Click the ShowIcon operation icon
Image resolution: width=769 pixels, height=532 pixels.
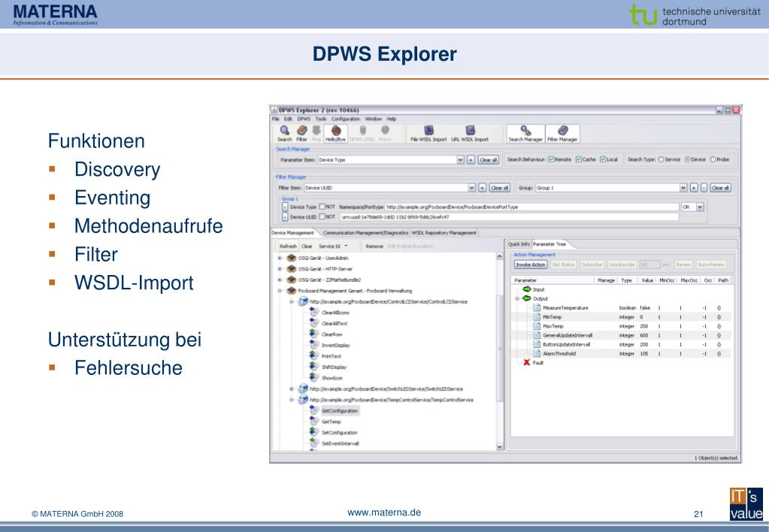(x=314, y=377)
